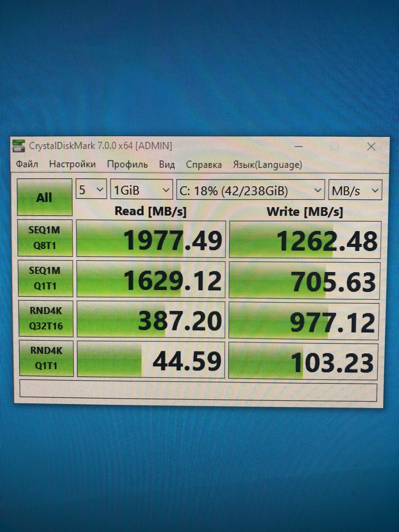Open the Профиль menu
This screenshot has width=399, height=532.
127,164
